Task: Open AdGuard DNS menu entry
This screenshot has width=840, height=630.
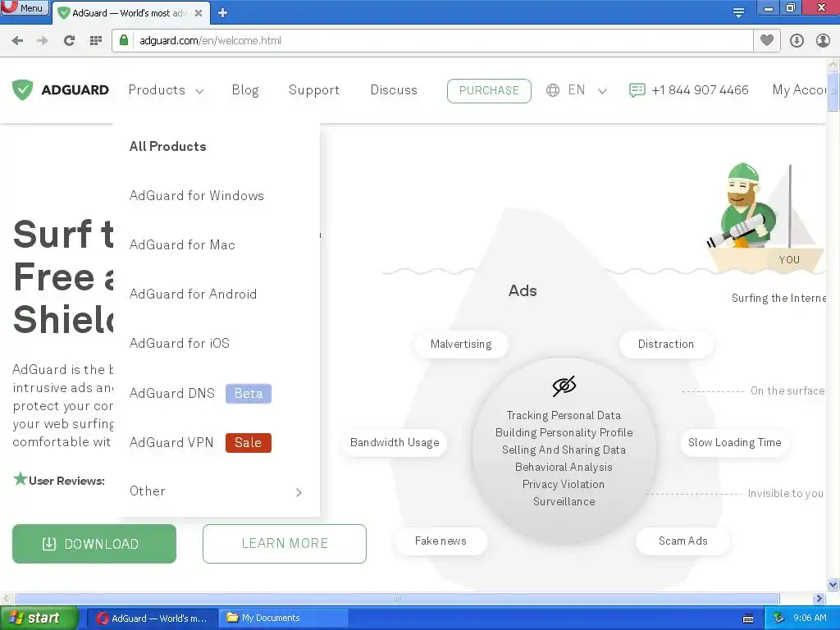Action: pos(172,393)
